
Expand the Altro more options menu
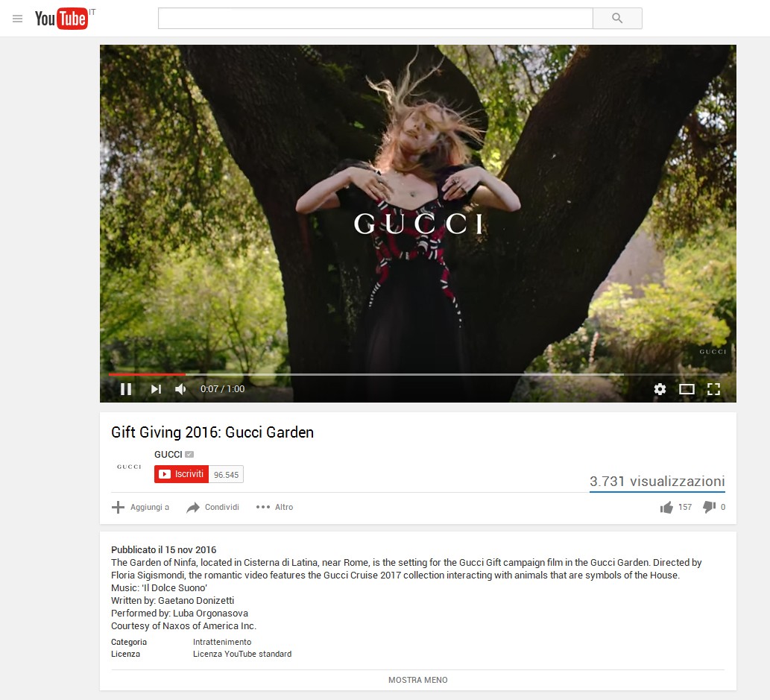click(x=274, y=507)
